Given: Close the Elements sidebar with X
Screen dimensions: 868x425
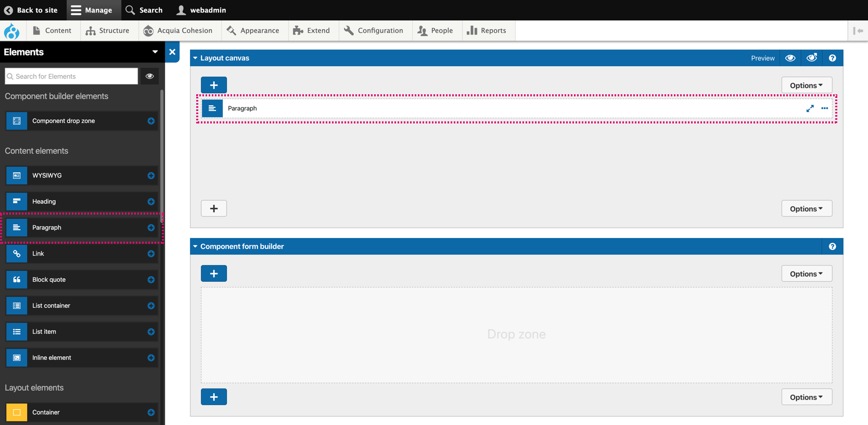Looking at the screenshot, I should tap(172, 52).
